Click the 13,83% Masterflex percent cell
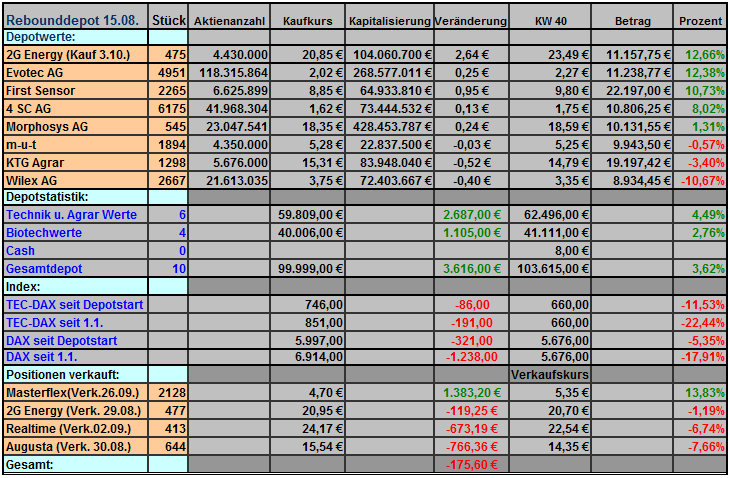This screenshot has height=478, width=730. (700, 392)
